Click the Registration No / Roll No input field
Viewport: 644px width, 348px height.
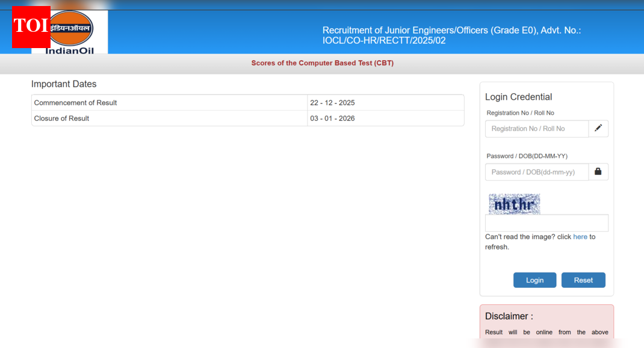[x=536, y=128]
